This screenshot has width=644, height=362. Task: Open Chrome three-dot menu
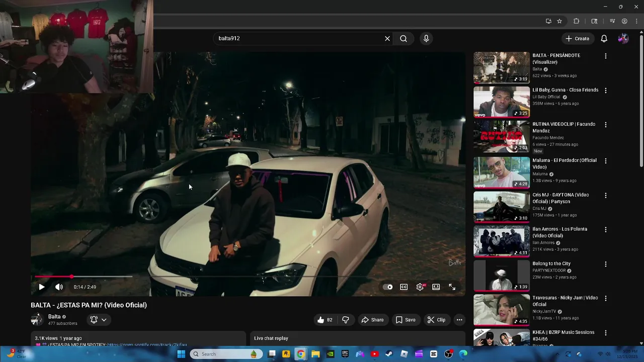click(x=636, y=21)
